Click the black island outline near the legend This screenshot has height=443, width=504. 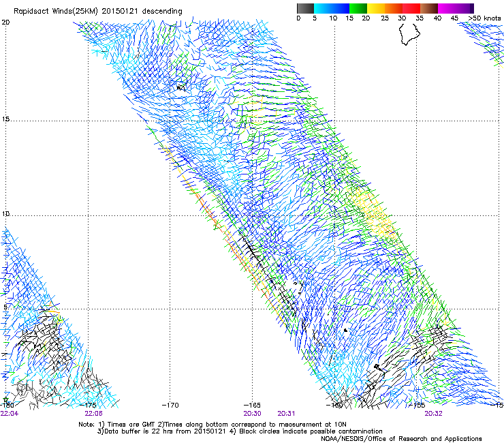point(409,34)
